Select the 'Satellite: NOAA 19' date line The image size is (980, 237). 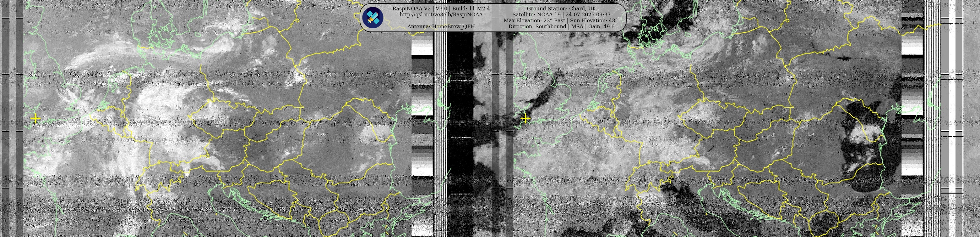[x=561, y=14]
